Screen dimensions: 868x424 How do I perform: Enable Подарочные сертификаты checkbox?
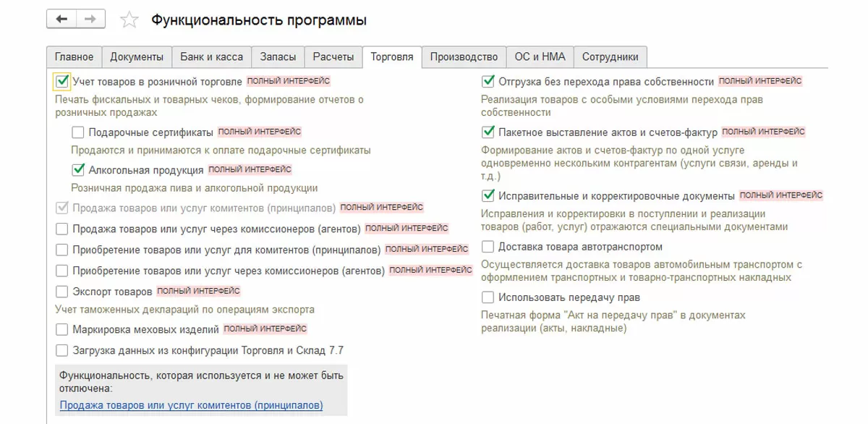tap(78, 132)
